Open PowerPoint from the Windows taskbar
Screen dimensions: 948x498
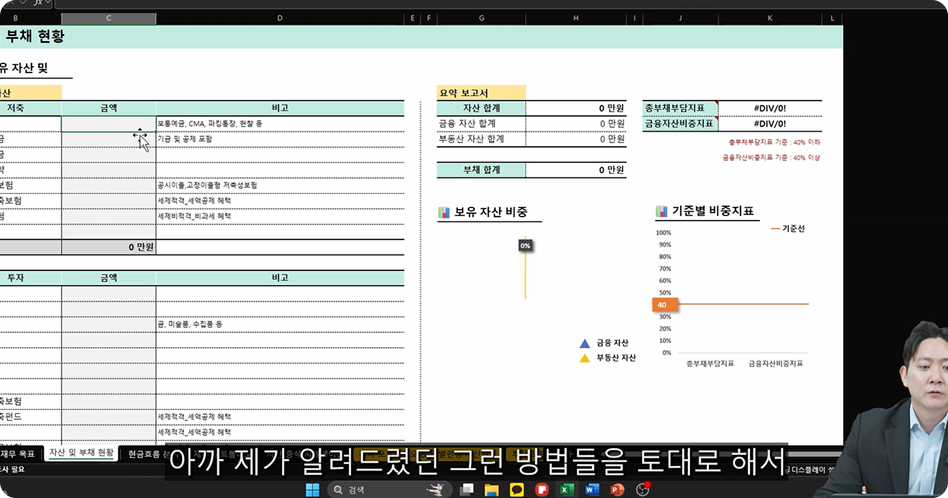click(616, 489)
